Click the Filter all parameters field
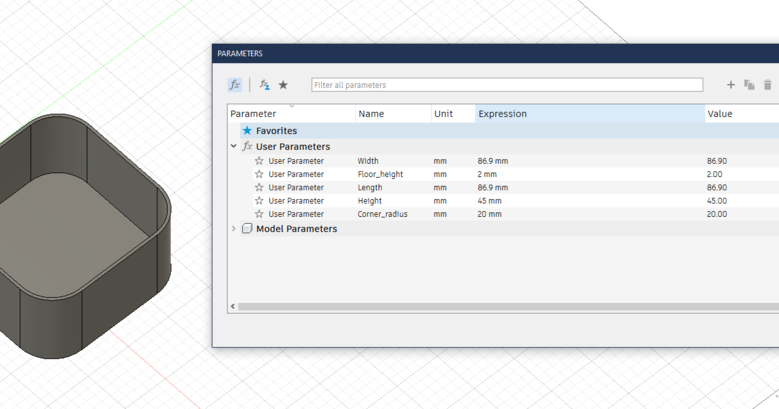779x409 pixels. tap(506, 85)
